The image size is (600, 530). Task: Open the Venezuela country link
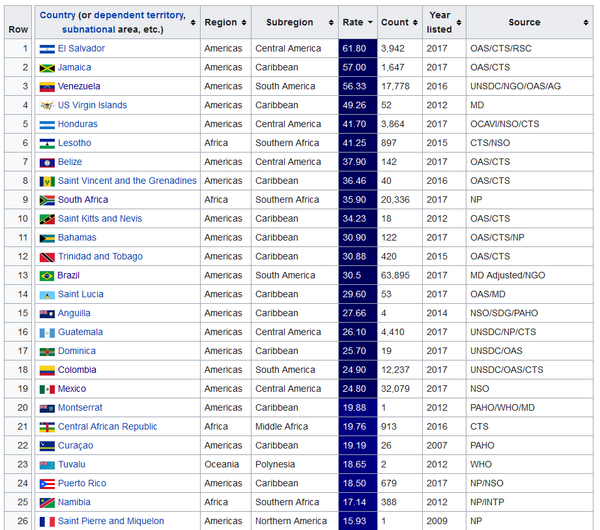[79, 87]
